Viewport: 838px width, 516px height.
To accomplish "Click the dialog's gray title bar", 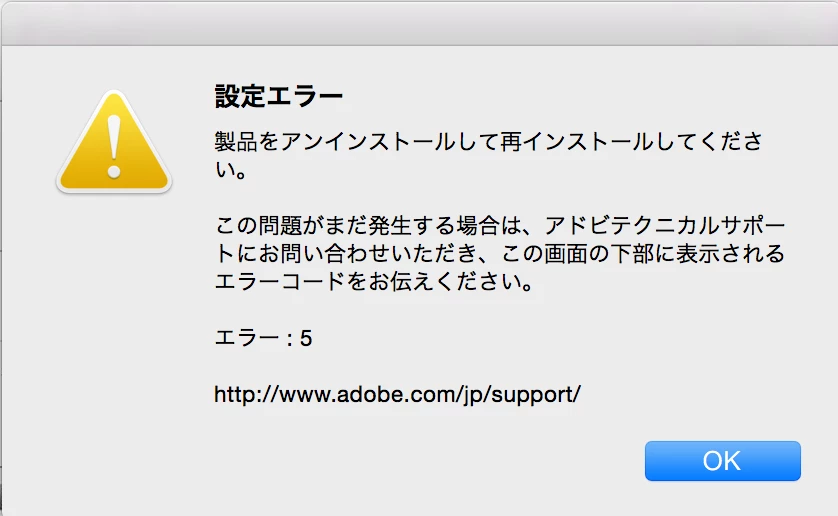I will (x=419, y=24).
